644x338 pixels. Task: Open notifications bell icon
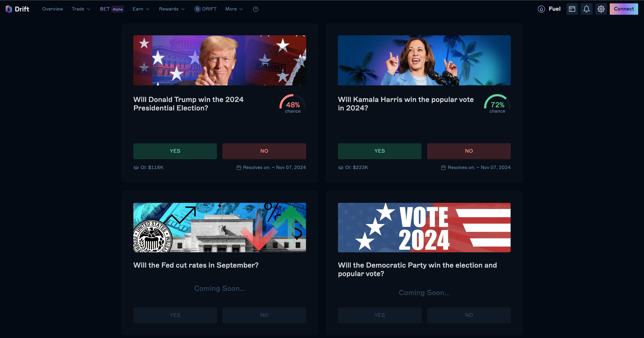click(x=587, y=9)
